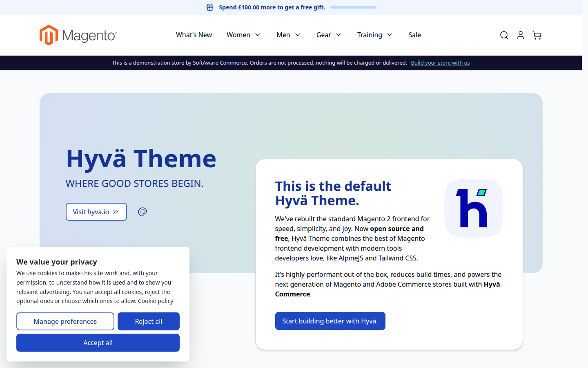Open the Gear category page
This screenshot has height=368, width=588.
tap(324, 35)
